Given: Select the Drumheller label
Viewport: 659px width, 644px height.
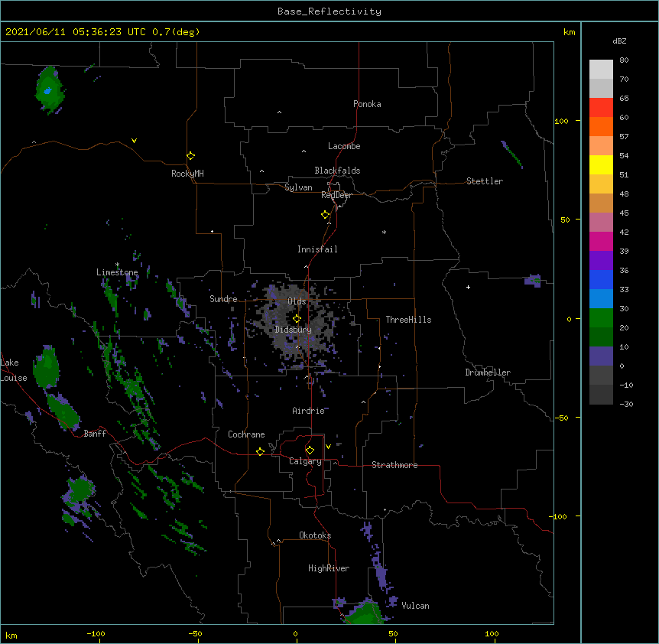Looking at the screenshot, I should point(488,372).
